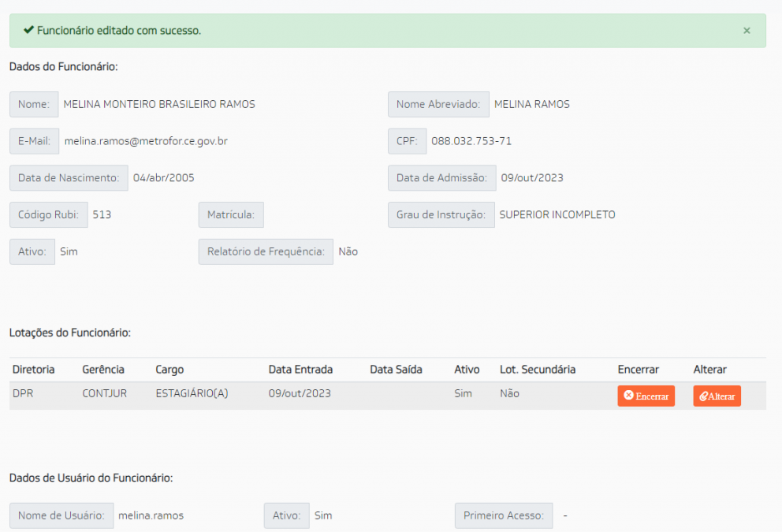Click the Encerrar button for DPR row
This screenshot has height=532, width=782.
(646, 396)
